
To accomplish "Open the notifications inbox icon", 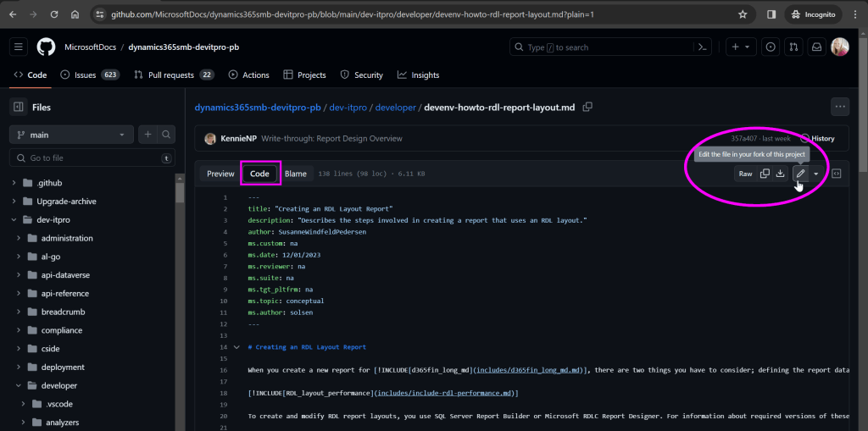I will coord(816,47).
